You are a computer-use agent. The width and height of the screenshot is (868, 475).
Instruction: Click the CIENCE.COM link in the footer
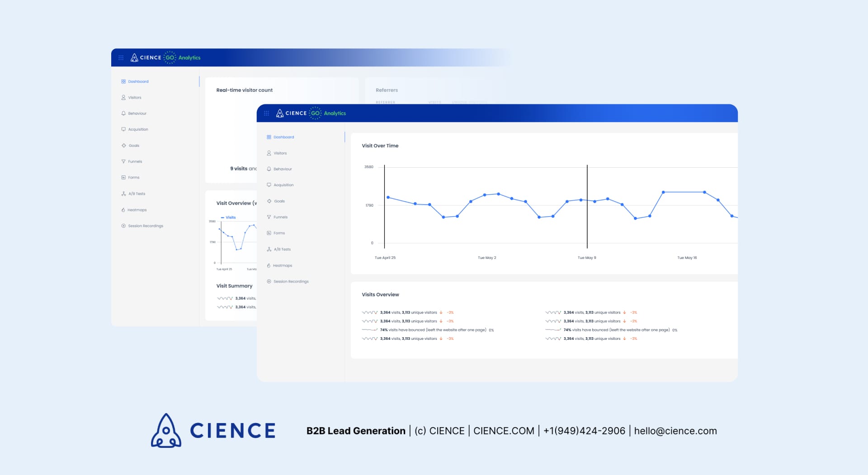(x=504, y=431)
